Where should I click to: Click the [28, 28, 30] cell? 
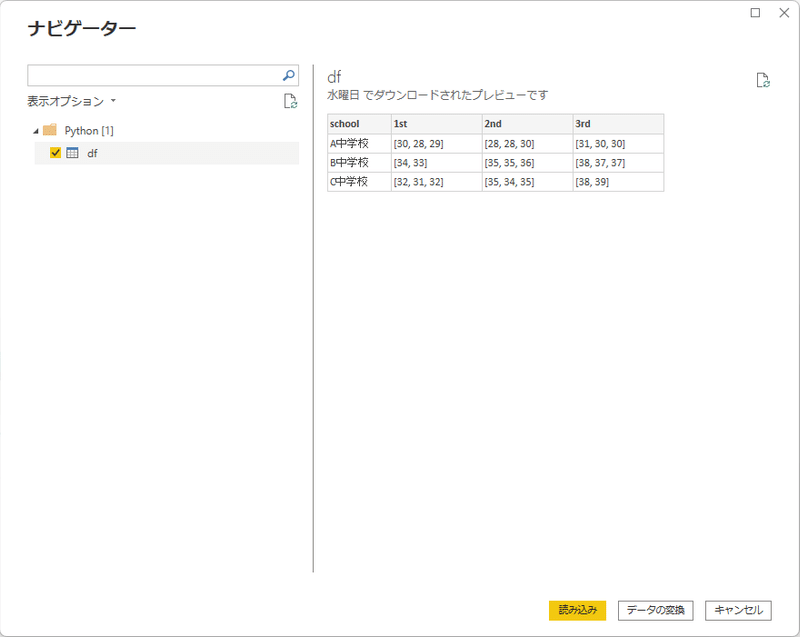528,143
